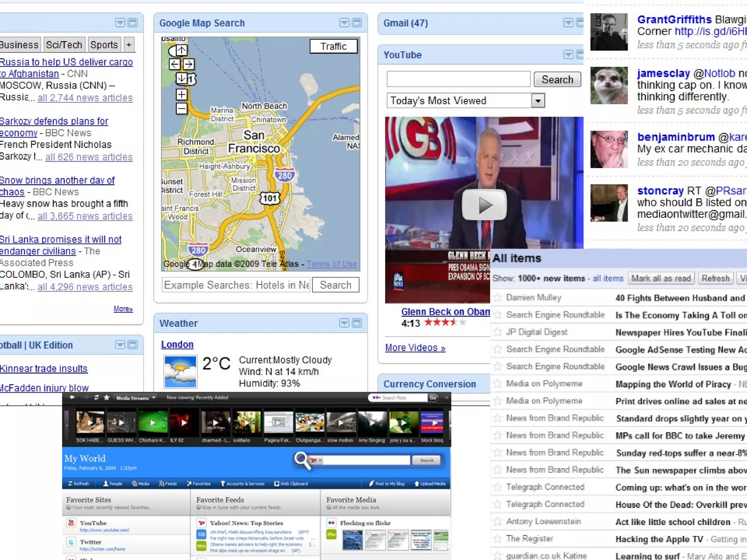Star the Damien Mulley item
This screenshot has height=560, width=747.
tap(498, 297)
